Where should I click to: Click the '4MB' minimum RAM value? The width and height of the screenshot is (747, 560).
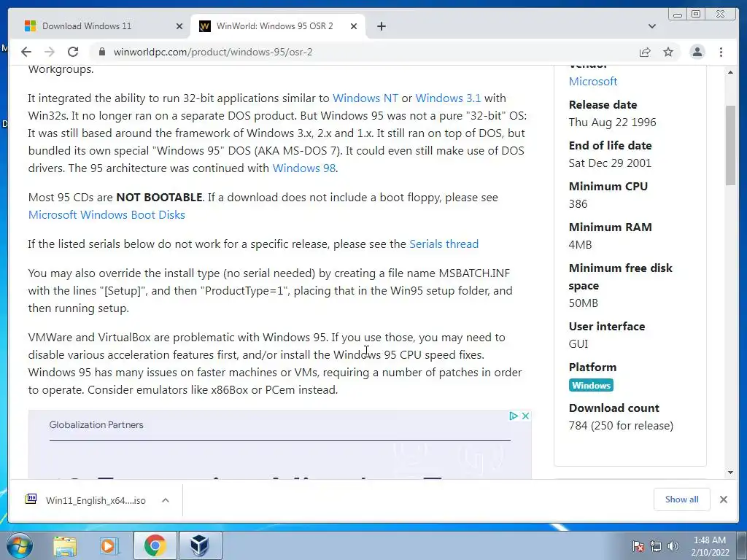pyautogui.click(x=580, y=245)
